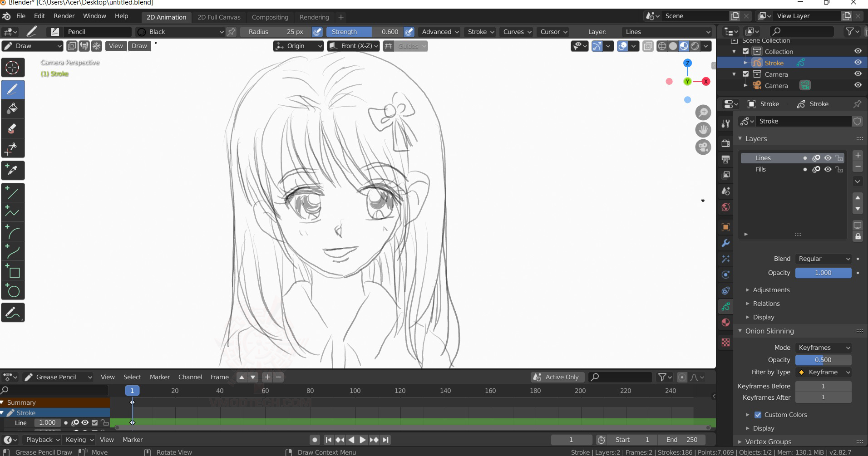Open the Onion Skinning Mode dropdown
868x456 pixels.
coord(823,348)
